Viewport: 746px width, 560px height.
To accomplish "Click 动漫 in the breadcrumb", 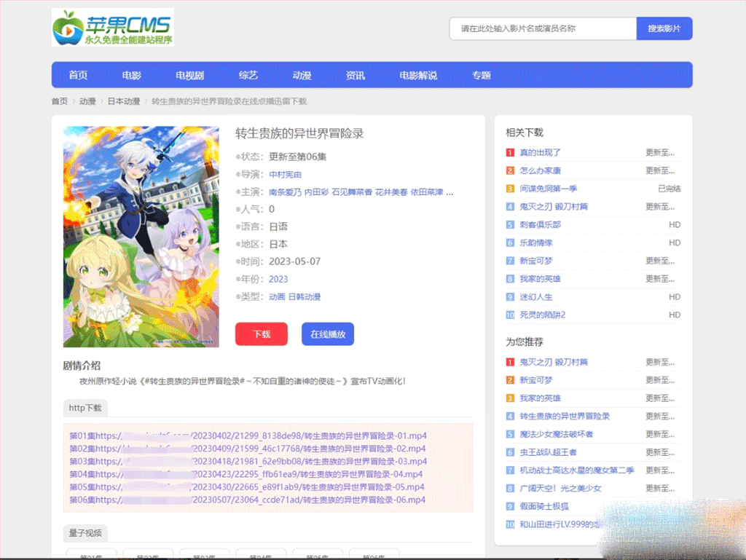I will point(87,101).
